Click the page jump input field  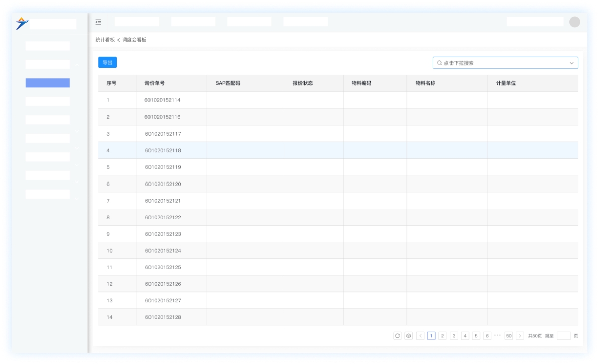click(x=563, y=336)
